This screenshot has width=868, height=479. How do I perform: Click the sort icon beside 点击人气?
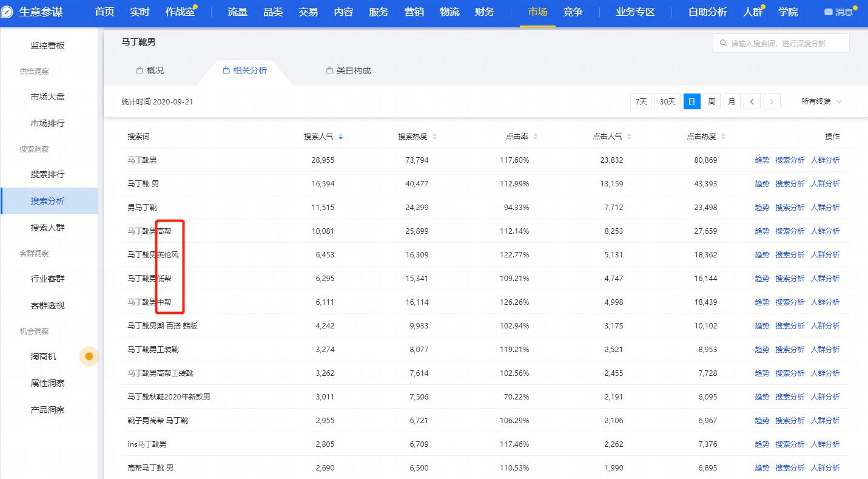tap(630, 136)
